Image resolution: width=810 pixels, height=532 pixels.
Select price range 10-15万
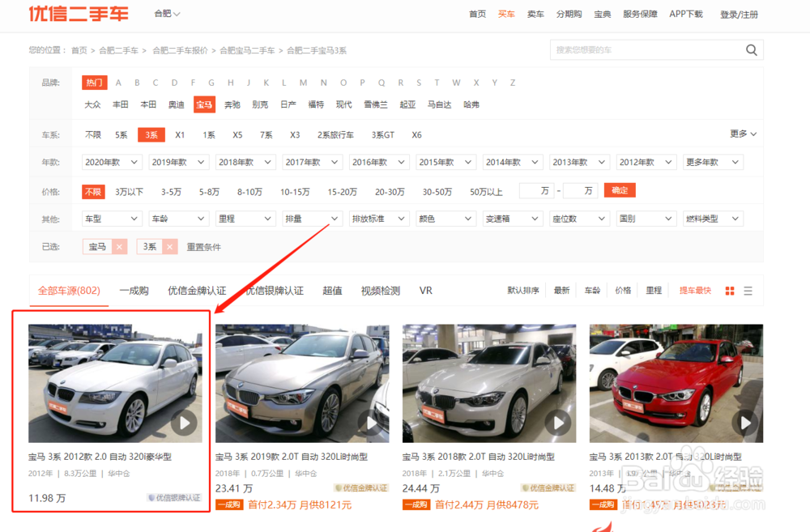tap(295, 192)
